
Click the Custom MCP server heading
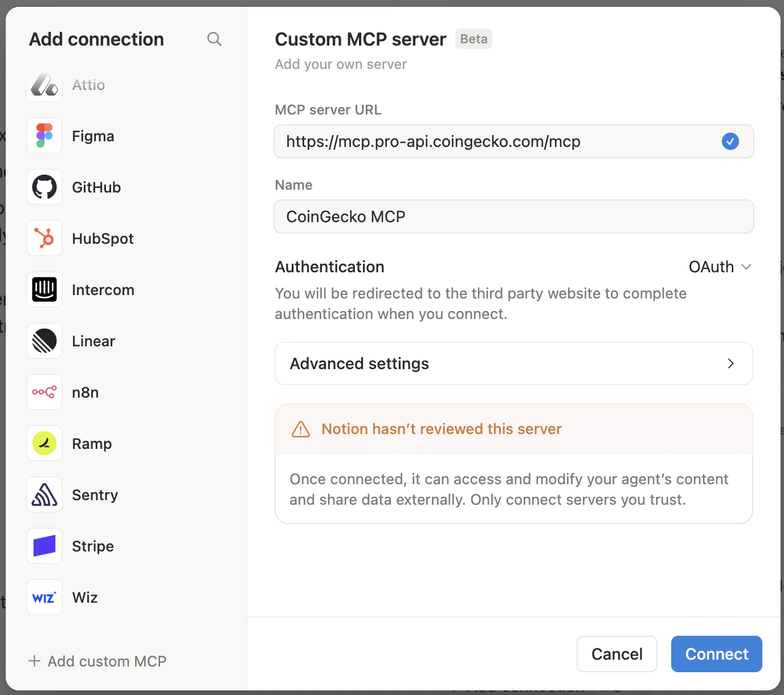tap(361, 39)
